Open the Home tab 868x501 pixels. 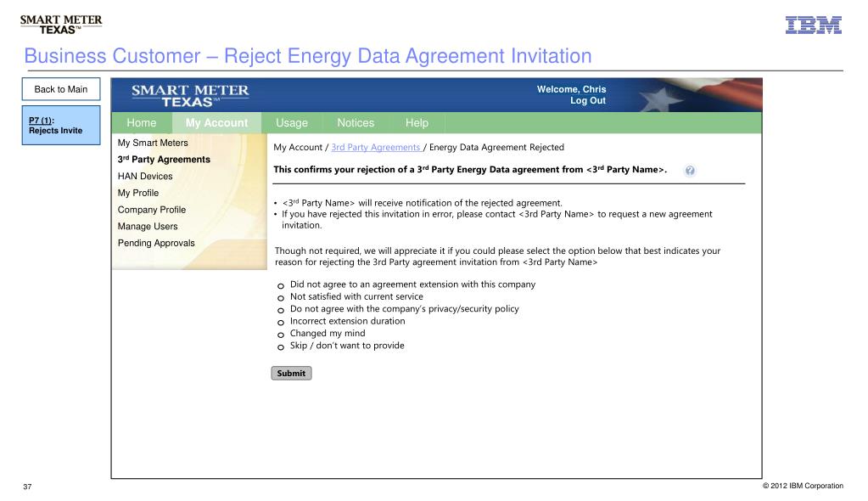(x=141, y=123)
